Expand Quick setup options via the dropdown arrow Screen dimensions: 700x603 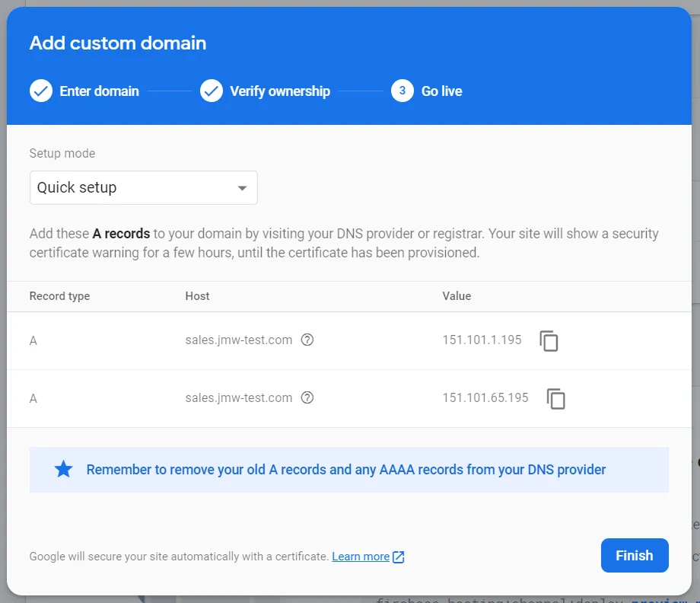click(242, 187)
